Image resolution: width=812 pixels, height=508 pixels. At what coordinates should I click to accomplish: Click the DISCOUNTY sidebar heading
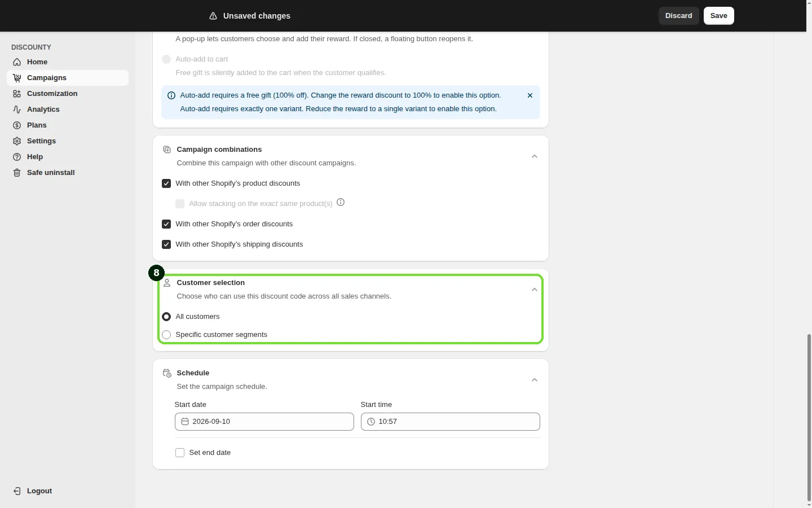click(x=31, y=47)
